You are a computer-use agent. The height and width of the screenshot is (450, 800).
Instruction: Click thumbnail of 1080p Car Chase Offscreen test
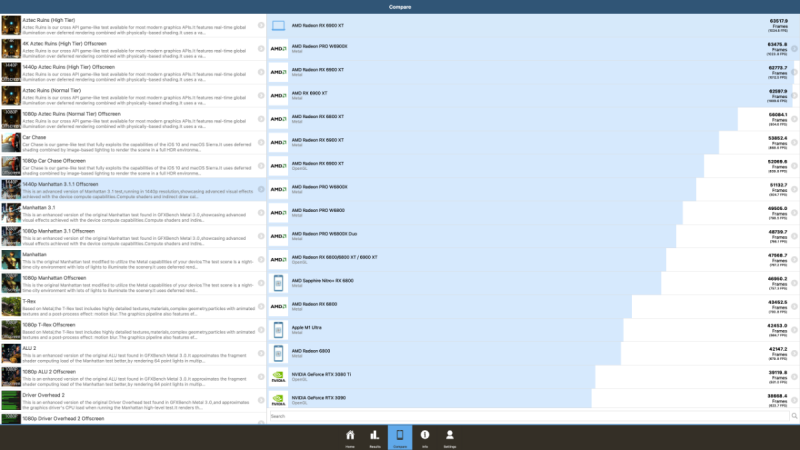coord(11,166)
